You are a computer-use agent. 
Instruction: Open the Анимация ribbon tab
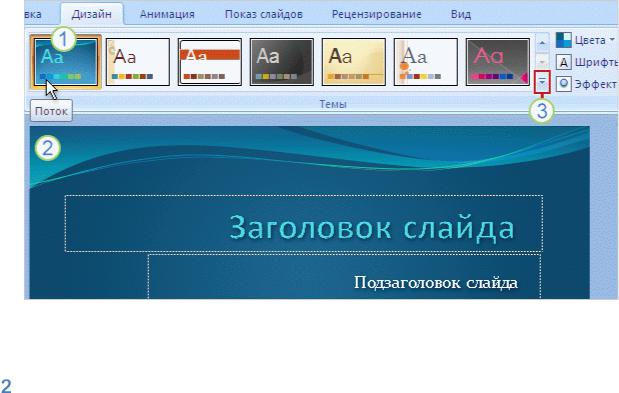pyautogui.click(x=167, y=15)
